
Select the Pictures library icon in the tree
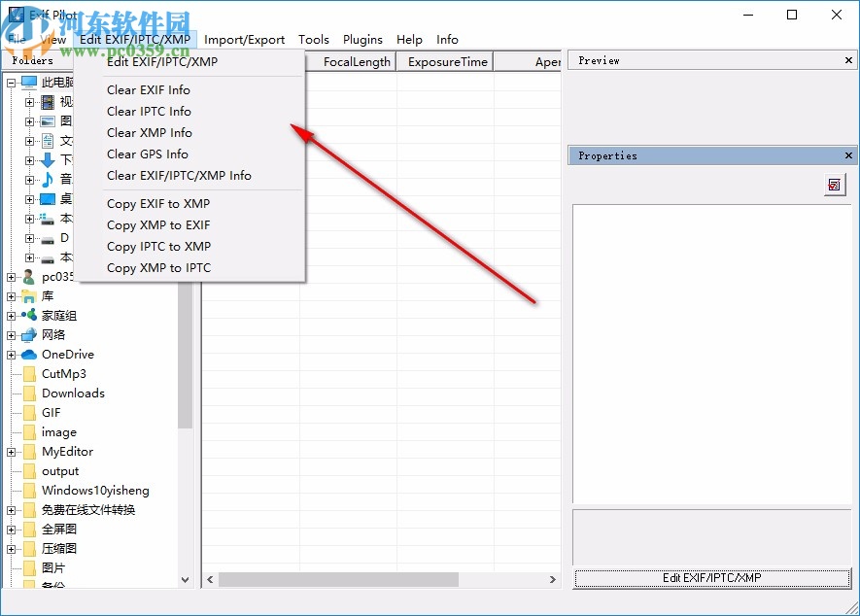tap(46, 120)
